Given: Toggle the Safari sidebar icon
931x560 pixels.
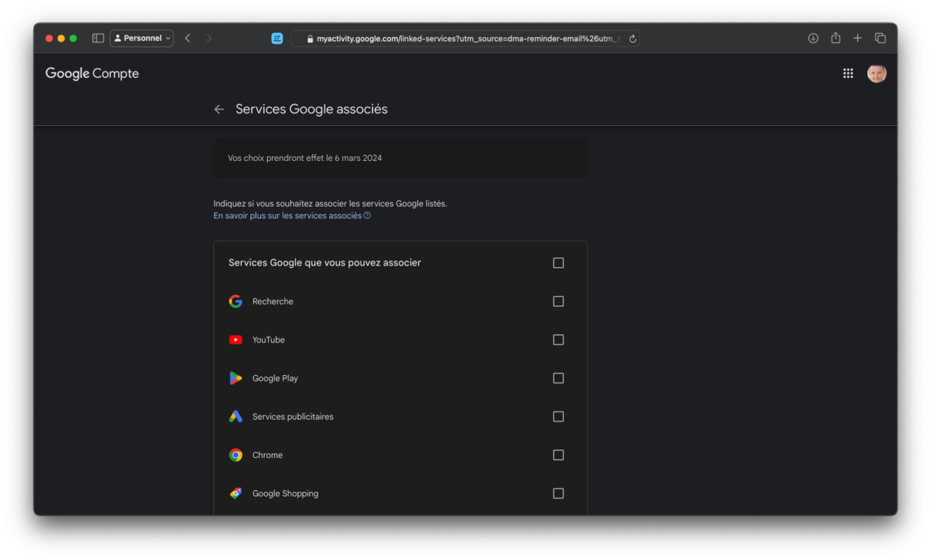Looking at the screenshot, I should 98,38.
